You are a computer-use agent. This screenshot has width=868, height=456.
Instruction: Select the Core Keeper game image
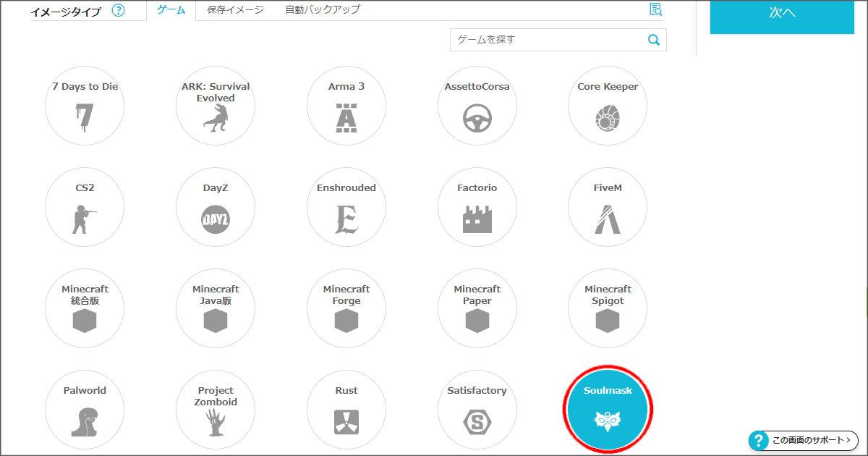(608, 106)
